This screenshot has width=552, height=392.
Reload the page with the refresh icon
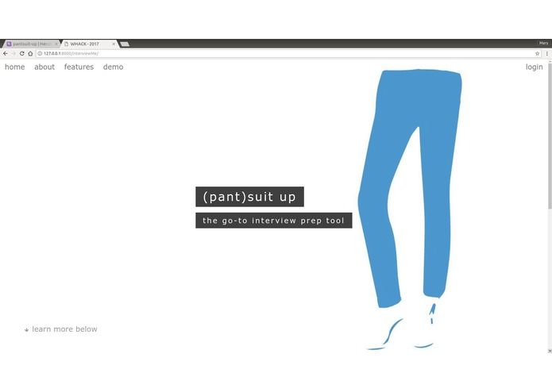pyautogui.click(x=21, y=53)
